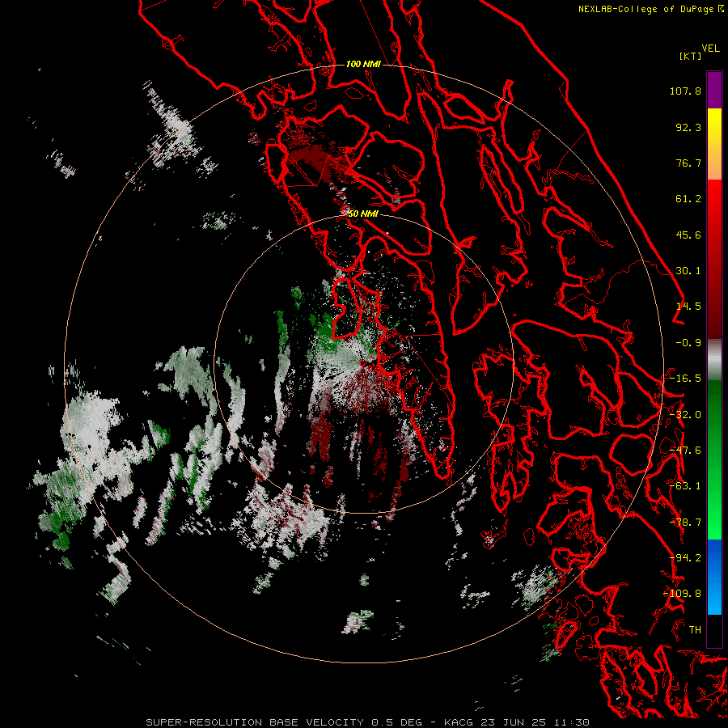Click the 30.1 legend value
Viewport: 728px width, 728px height.
point(688,271)
